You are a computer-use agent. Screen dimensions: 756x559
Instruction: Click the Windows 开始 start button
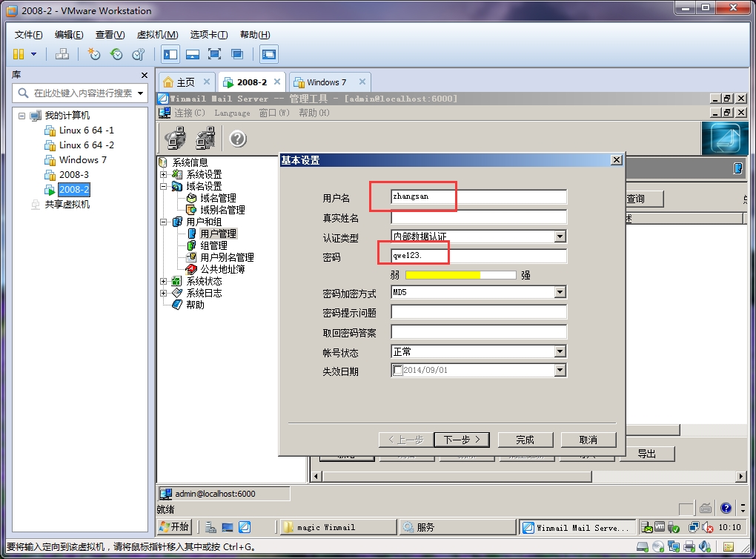click(174, 527)
